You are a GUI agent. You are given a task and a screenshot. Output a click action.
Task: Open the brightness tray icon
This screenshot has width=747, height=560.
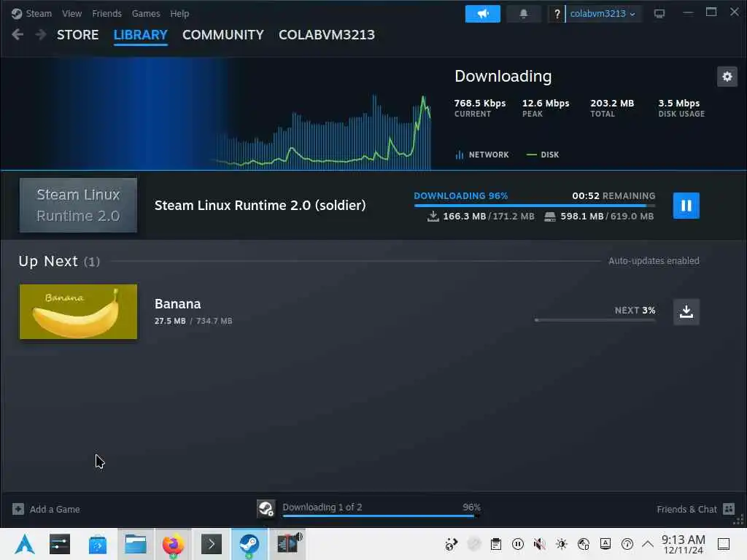tap(562, 544)
